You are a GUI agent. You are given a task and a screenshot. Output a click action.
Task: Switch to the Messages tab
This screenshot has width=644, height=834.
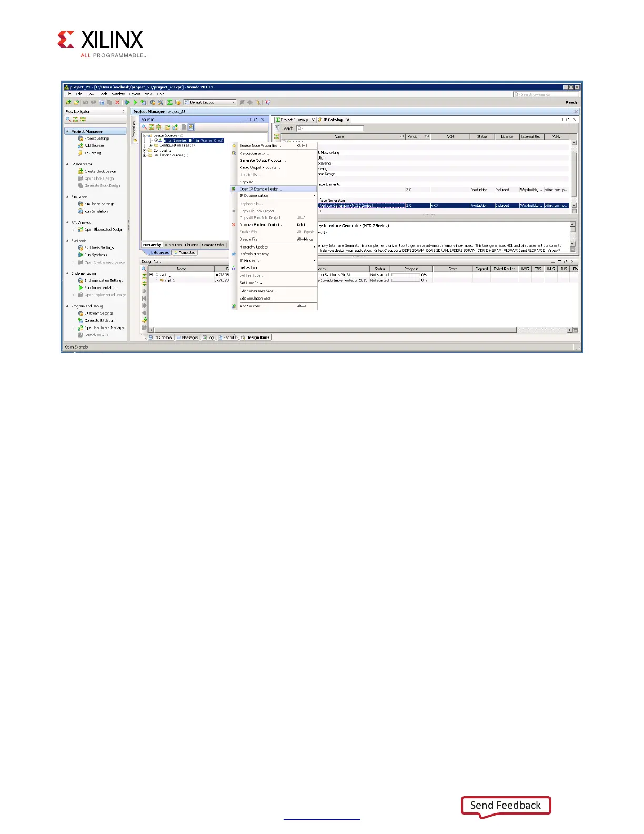[187, 337]
